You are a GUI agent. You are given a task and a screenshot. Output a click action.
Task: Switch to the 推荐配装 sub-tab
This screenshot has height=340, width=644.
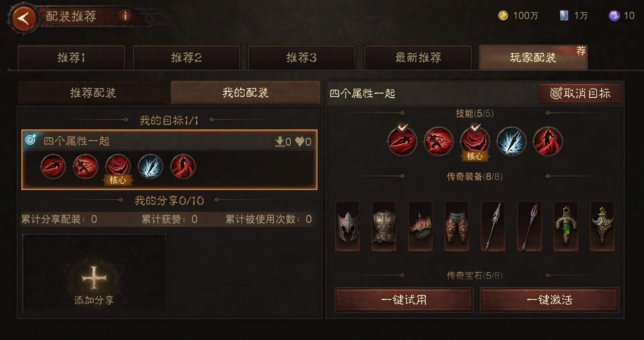point(93,93)
